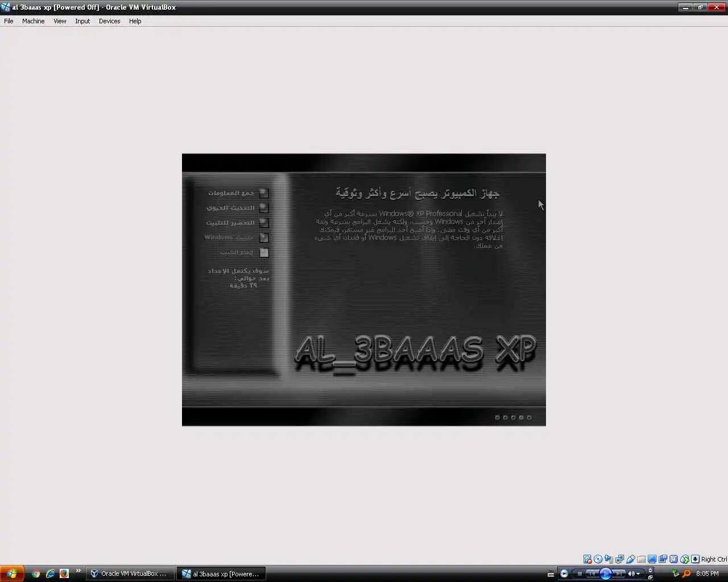Click the USB devices status icon
The image size is (728, 582).
click(x=630, y=559)
